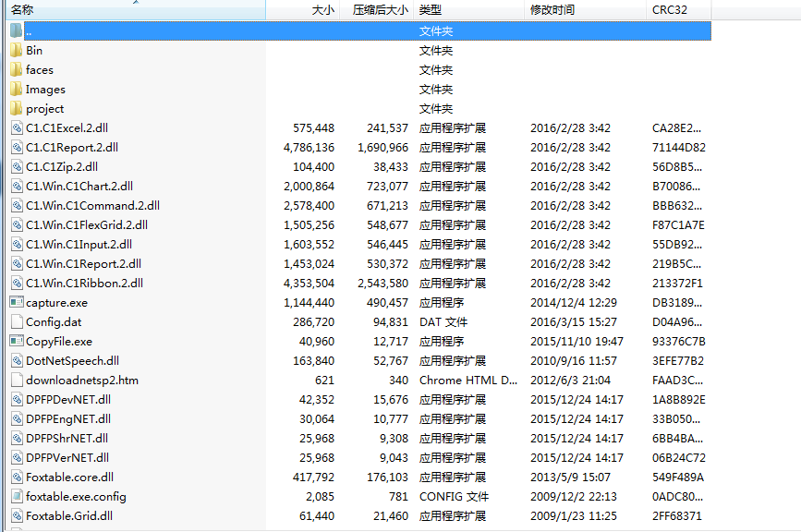Sort by the 压缩后大小 column header

(x=376, y=10)
